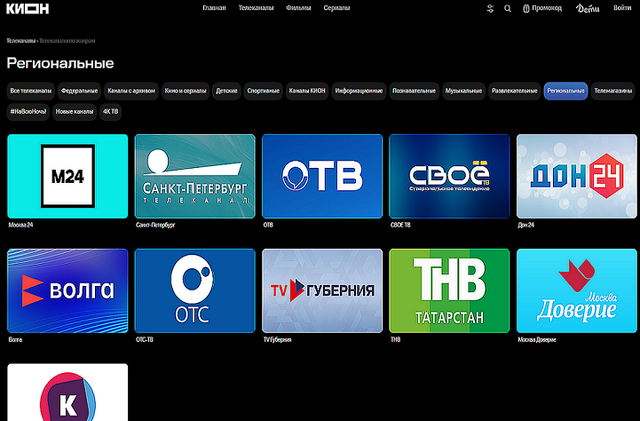
Task: Click the Дон 24 caption text
Action: coord(526,225)
